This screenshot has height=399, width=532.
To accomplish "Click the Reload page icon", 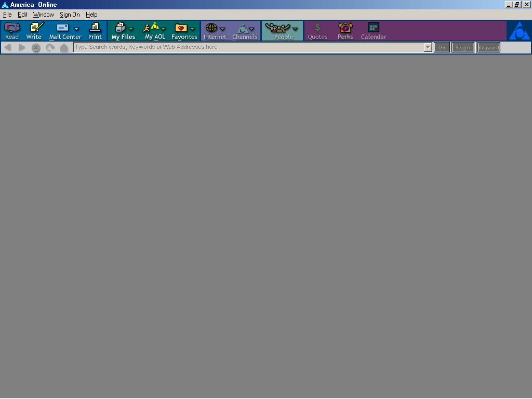I will click(x=50, y=48).
